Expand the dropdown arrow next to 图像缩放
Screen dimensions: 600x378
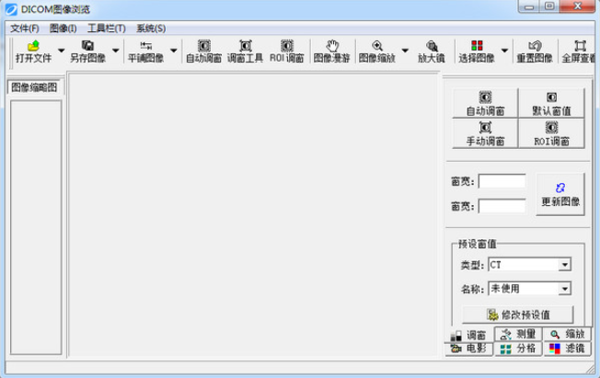click(405, 51)
